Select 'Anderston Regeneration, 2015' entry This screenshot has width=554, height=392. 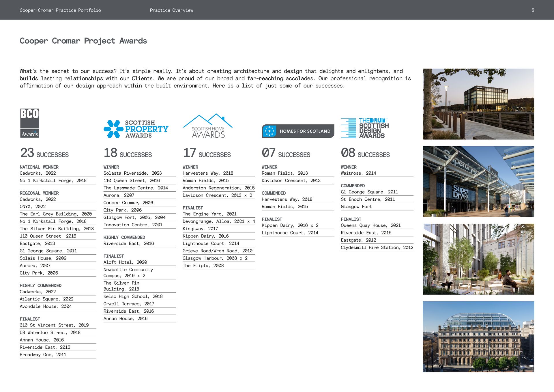[x=219, y=188]
